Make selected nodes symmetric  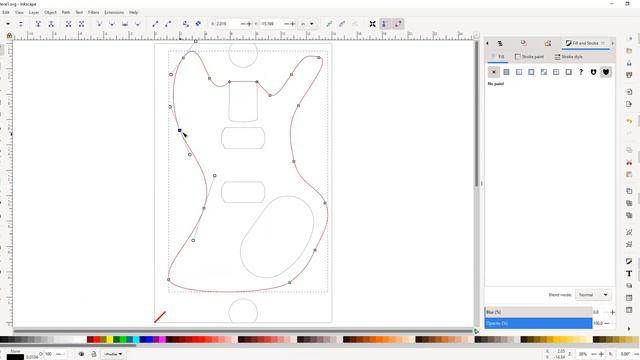125,24
